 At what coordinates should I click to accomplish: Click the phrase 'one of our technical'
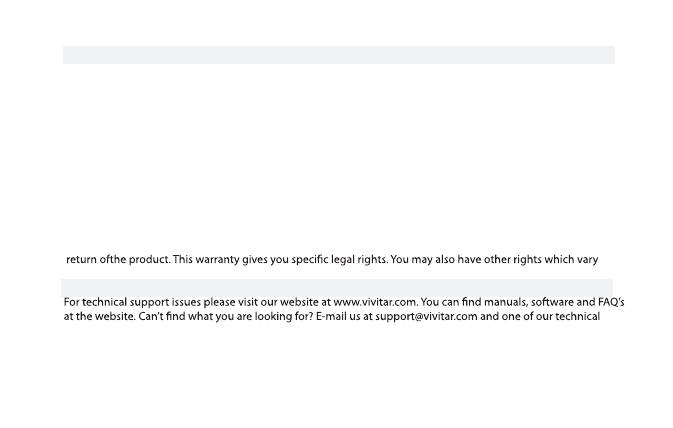coord(551,317)
